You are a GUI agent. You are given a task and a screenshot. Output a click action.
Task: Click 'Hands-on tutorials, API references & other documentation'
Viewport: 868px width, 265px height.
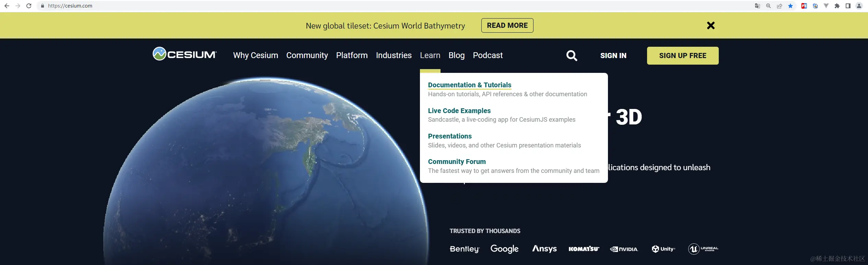(507, 94)
